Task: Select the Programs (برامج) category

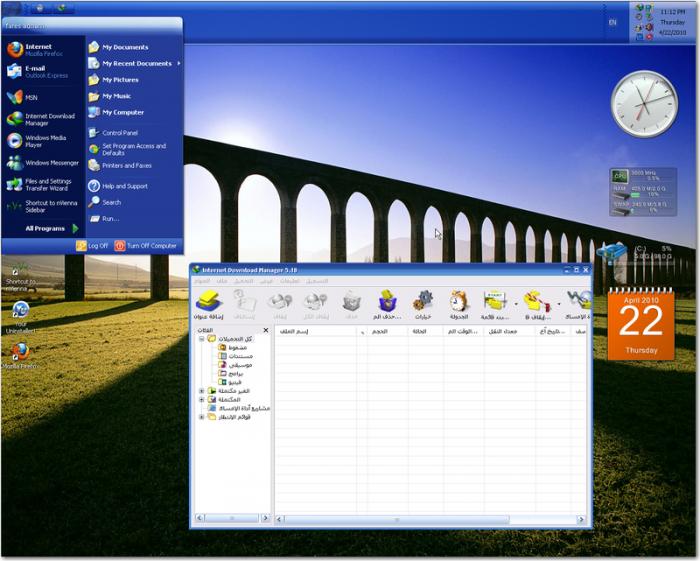Action: tap(231, 374)
